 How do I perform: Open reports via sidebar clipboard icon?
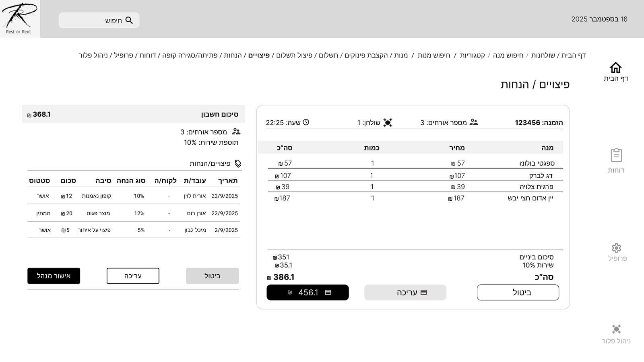coord(616,155)
